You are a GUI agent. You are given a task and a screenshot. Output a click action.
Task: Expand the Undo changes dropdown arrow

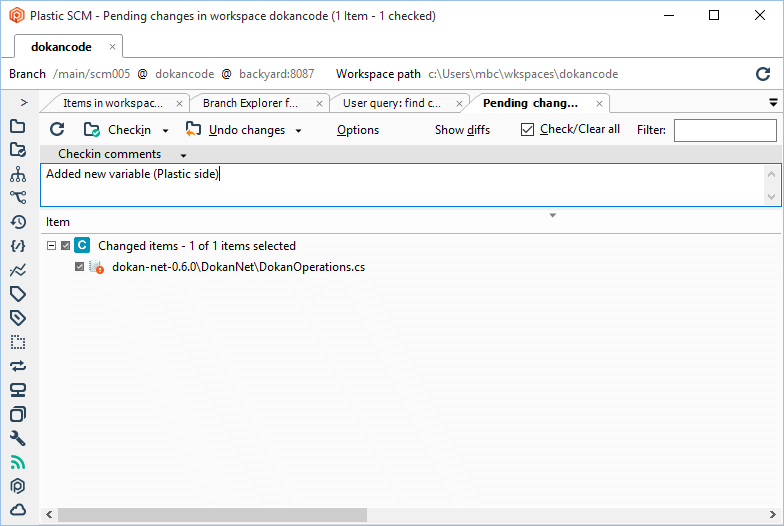pos(298,131)
